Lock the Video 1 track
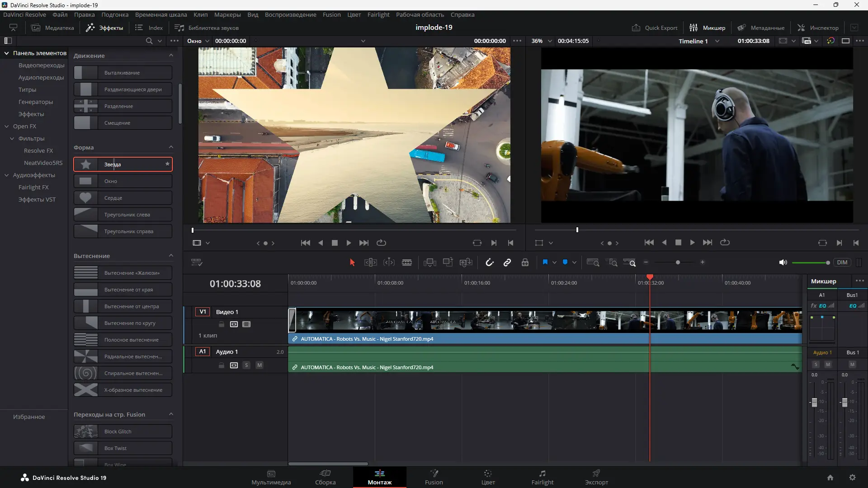The width and height of the screenshot is (868, 488). point(222,324)
